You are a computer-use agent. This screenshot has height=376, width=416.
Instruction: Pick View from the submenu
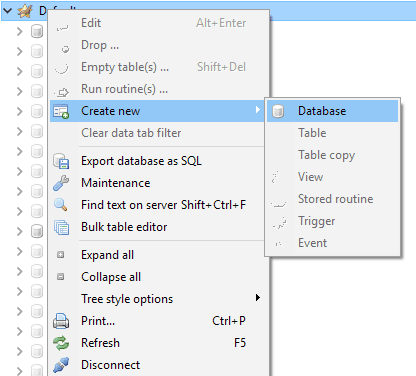point(332,177)
